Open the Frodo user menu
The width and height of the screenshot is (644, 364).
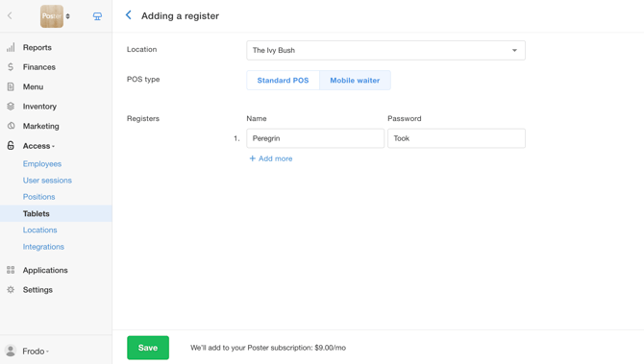coord(36,352)
